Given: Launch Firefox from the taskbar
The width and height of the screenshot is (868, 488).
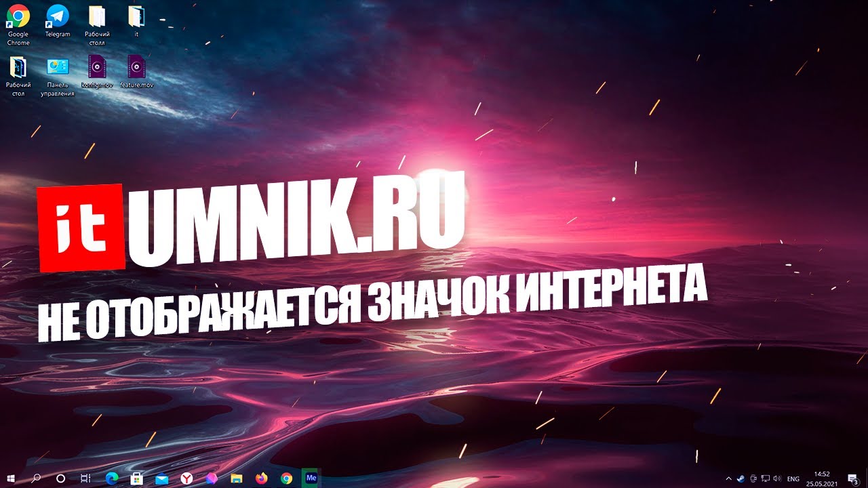Looking at the screenshot, I should click(262, 478).
